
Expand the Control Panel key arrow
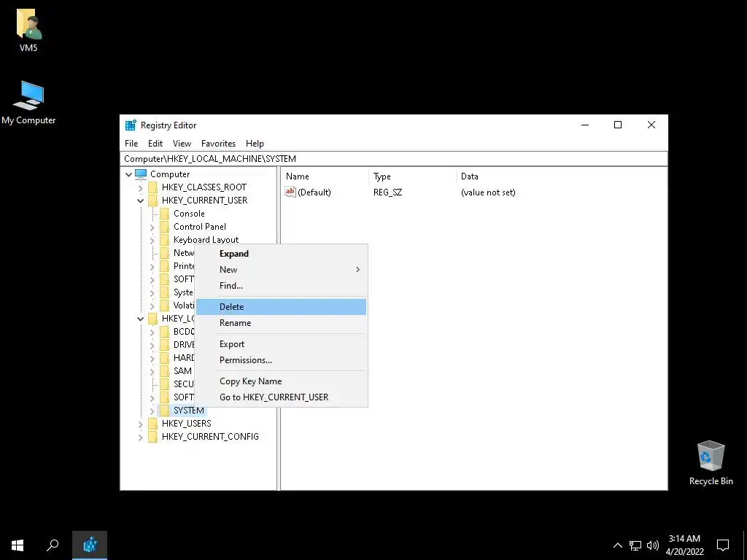[x=152, y=227]
